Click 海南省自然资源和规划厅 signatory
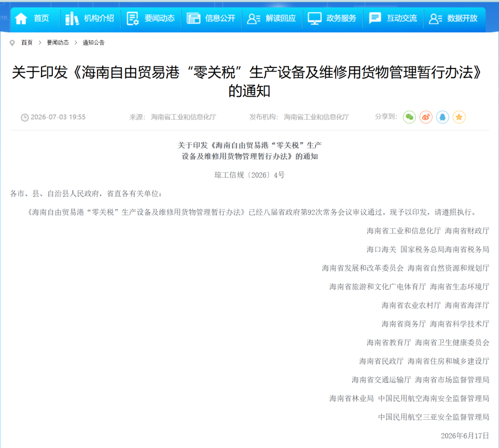Viewport: 499px width, 448px height. point(448,268)
